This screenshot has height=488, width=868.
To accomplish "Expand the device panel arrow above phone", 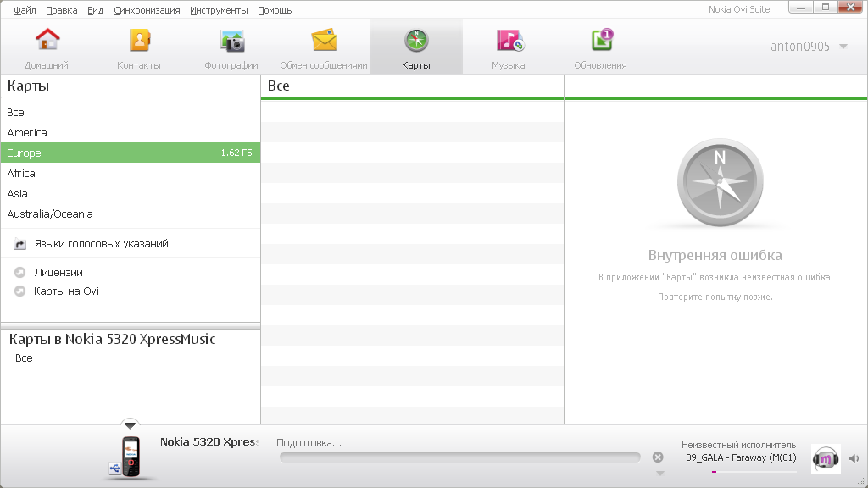I will click(129, 424).
